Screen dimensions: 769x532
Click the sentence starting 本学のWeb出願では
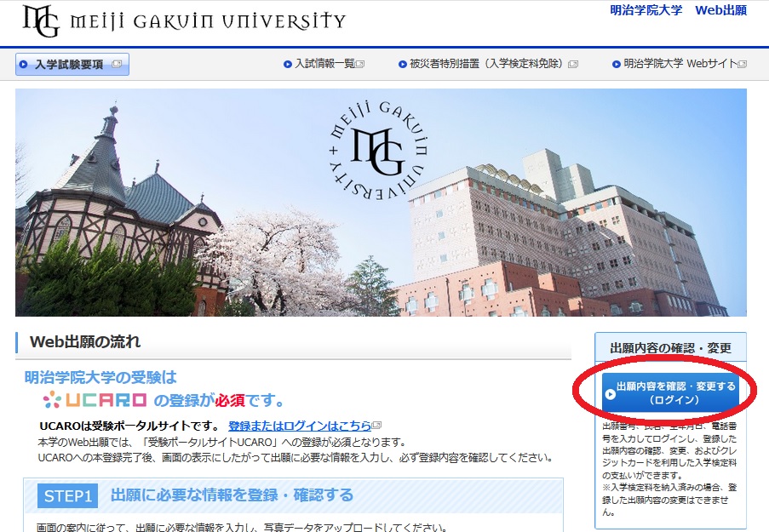221,443
